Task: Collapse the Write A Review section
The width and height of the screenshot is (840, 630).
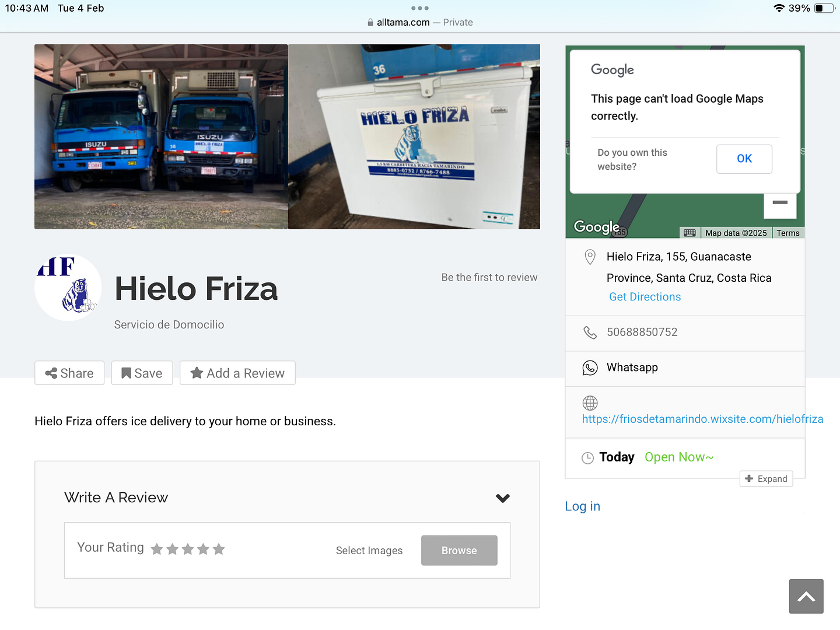Action: point(503,498)
